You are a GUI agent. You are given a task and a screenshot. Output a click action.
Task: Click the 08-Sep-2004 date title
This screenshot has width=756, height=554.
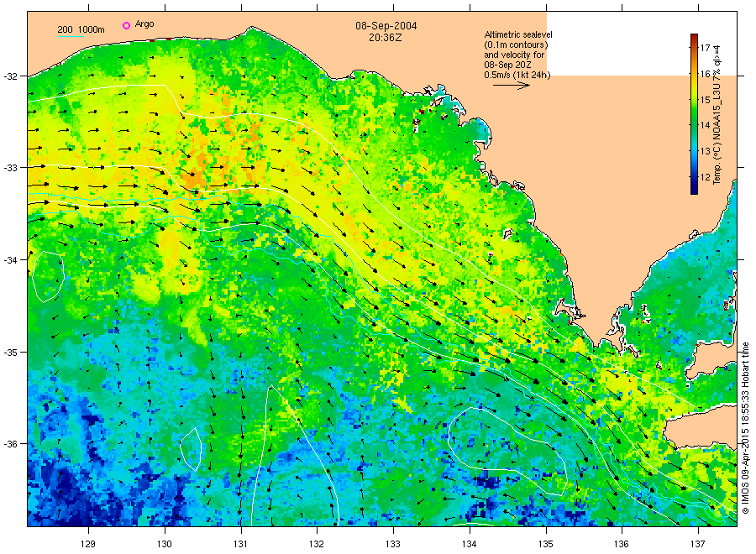[x=386, y=26]
